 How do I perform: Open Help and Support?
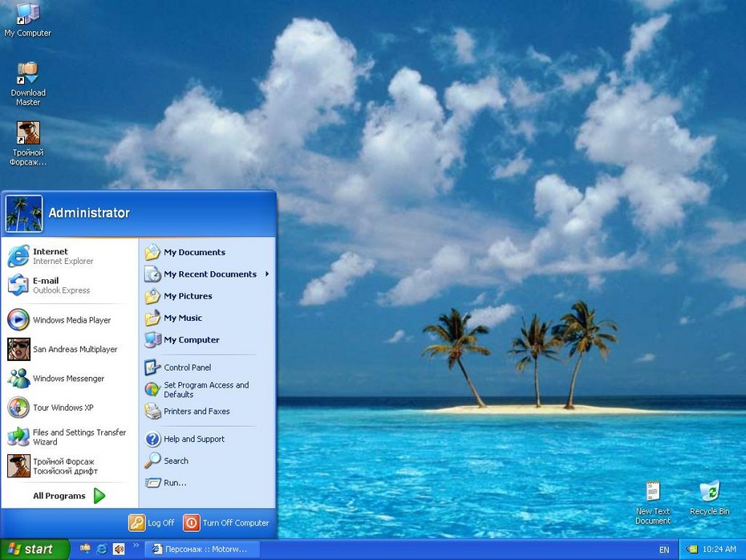(208, 439)
